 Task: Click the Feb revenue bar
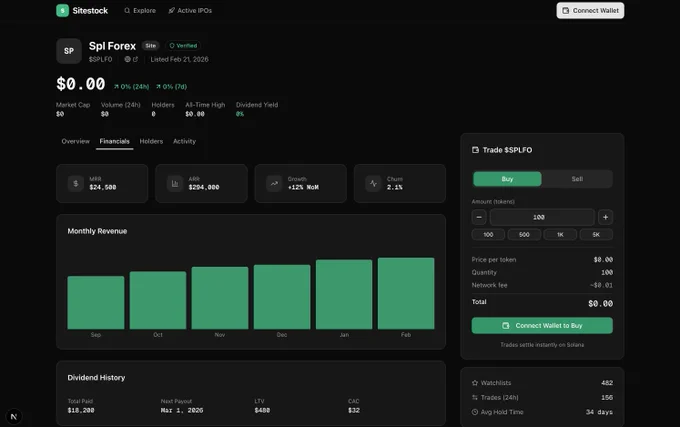(406, 293)
